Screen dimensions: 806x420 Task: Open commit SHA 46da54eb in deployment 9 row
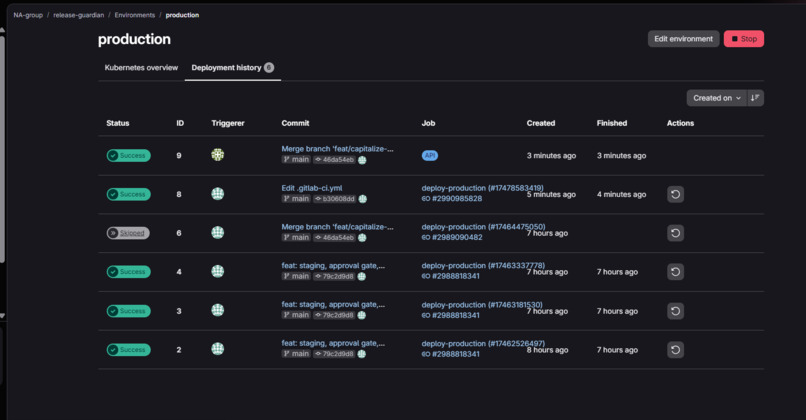335,160
